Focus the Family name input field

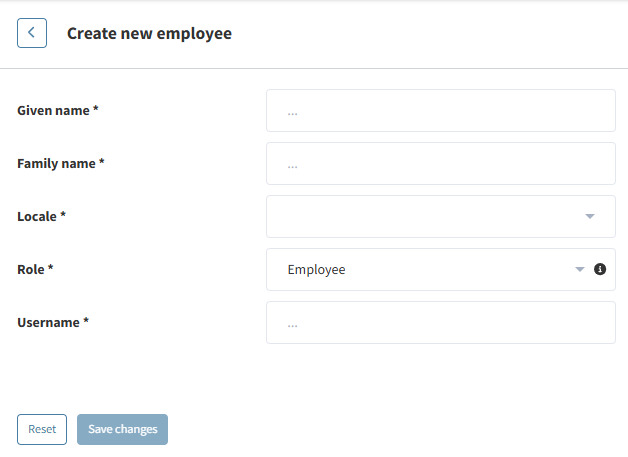[440, 164]
